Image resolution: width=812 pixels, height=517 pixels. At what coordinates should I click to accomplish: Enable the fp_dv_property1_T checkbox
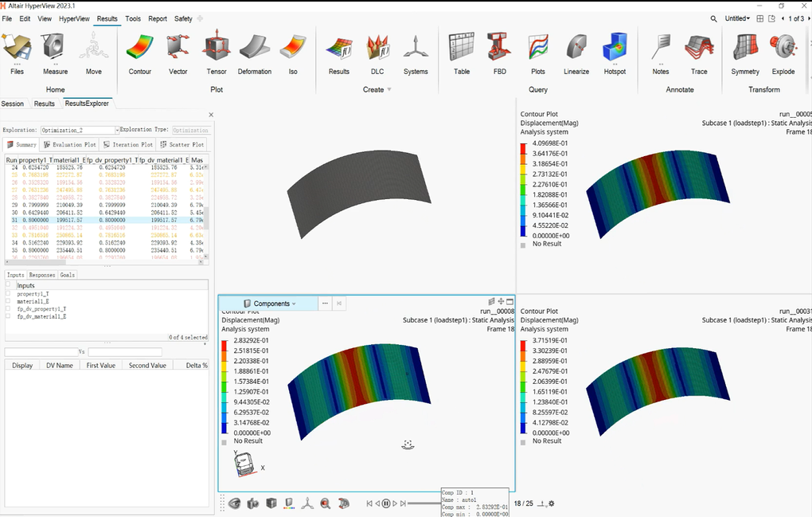coord(8,309)
